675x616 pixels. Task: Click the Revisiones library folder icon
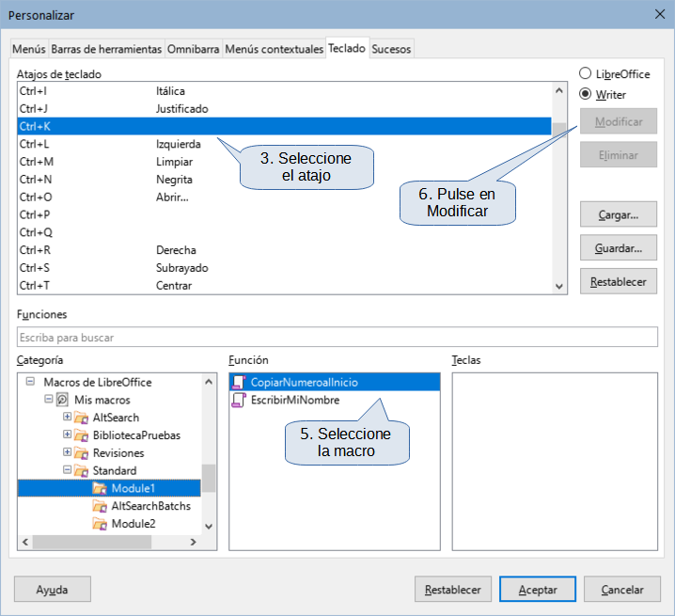point(81,452)
